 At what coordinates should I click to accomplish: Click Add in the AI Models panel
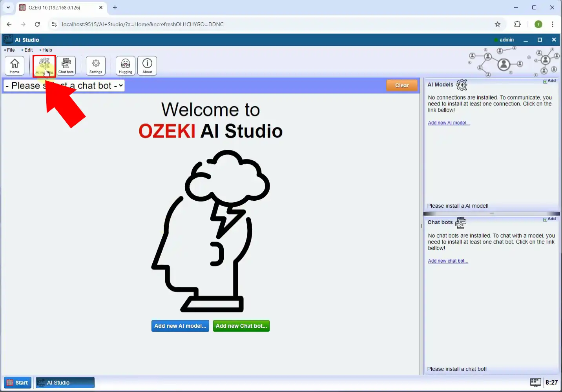pyautogui.click(x=549, y=81)
